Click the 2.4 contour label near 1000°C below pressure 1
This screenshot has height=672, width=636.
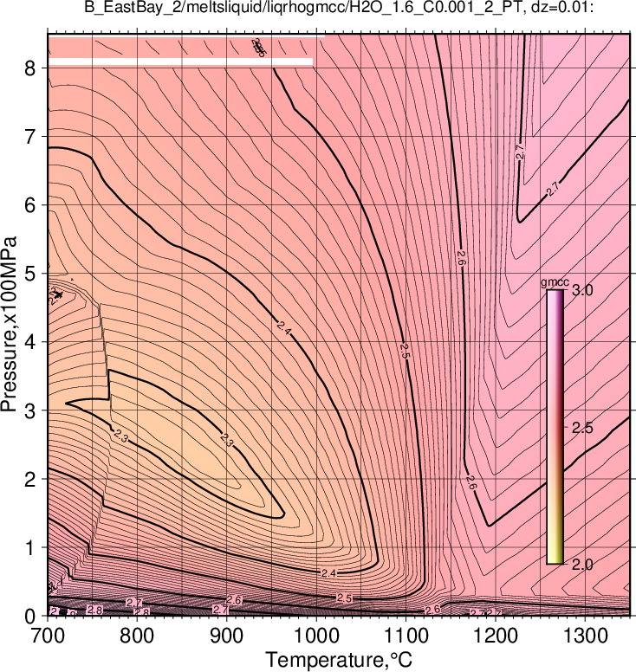coord(328,573)
